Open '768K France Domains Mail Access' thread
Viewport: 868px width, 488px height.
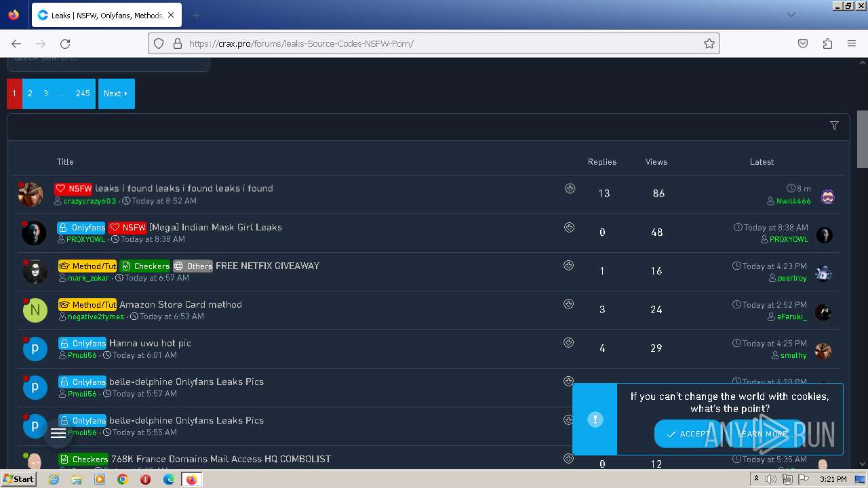tap(221, 459)
